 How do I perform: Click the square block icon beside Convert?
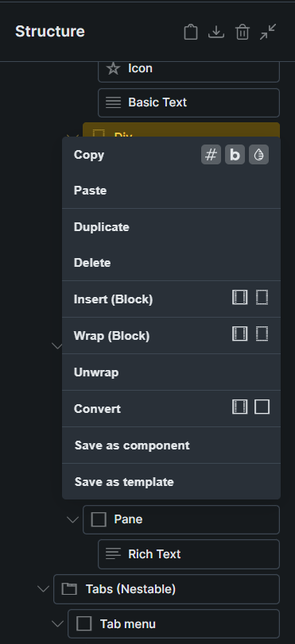262,407
